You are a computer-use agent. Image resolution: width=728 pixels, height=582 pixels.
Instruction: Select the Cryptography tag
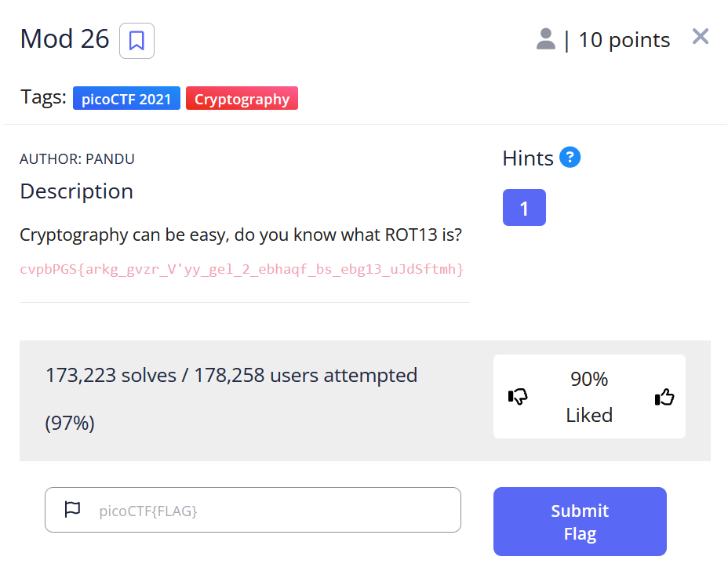242,99
